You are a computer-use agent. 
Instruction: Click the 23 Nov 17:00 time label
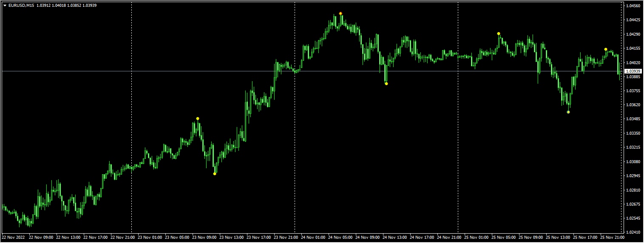(x=259, y=237)
